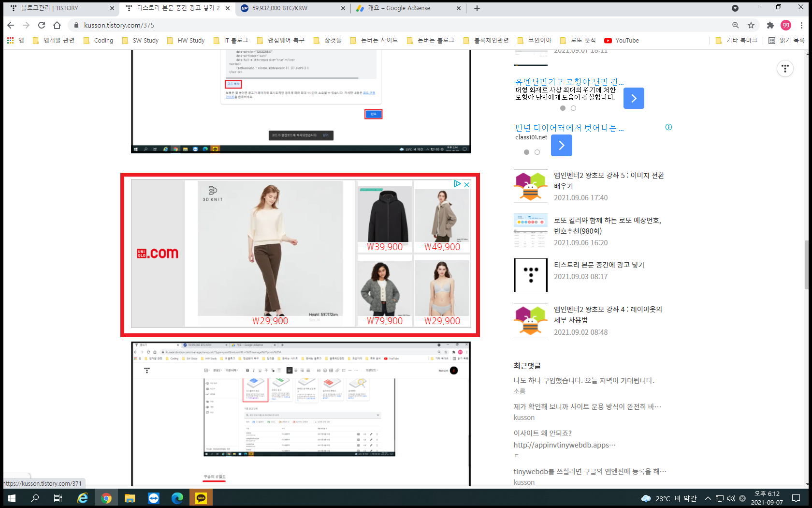This screenshot has width=812, height=508.
Task: Open the Uniqlo .com logo in the ad
Action: (x=158, y=253)
